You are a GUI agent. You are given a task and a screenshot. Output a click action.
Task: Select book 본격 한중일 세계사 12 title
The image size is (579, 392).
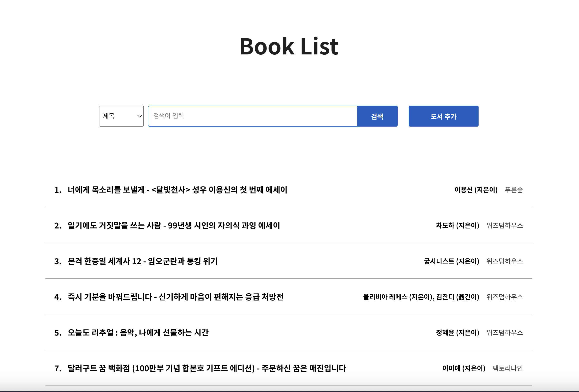pyautogui.click(x=143, y=261)
